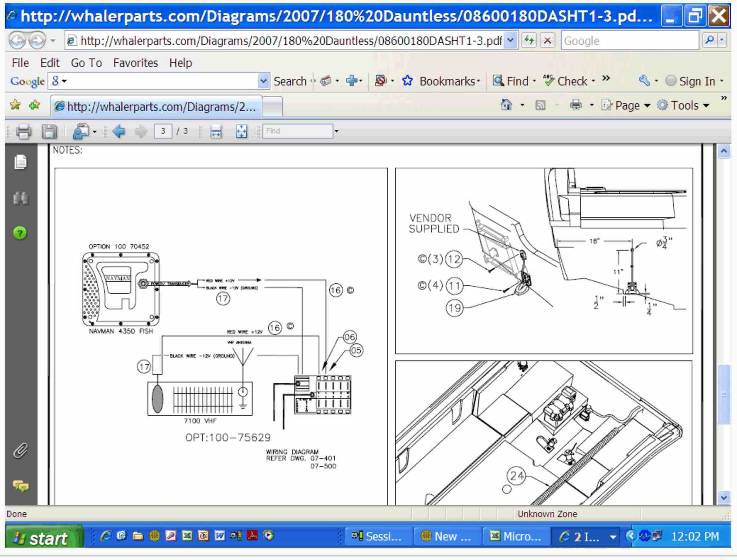
Task: Expand the command bar Print dropdown arrow
Action: click(x=592, y=105)
